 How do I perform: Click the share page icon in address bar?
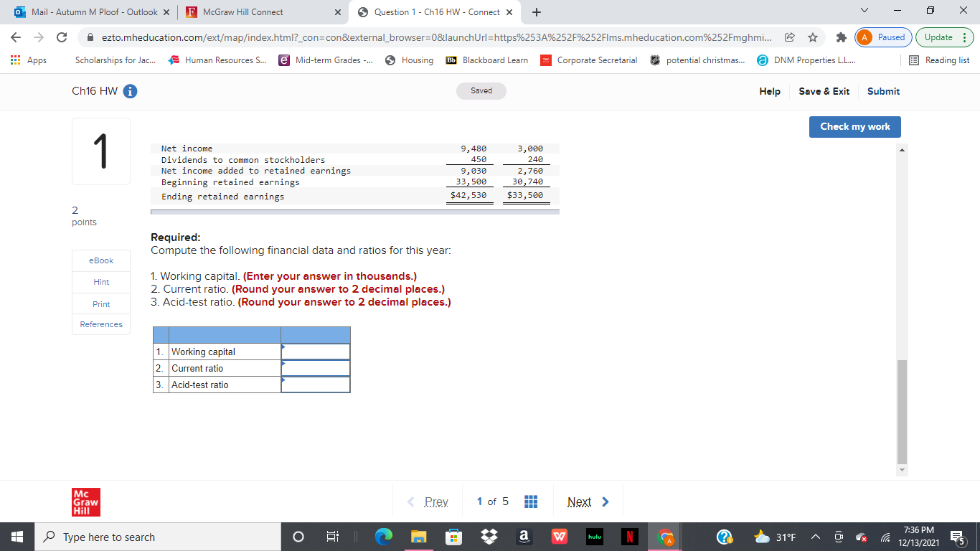790,37
